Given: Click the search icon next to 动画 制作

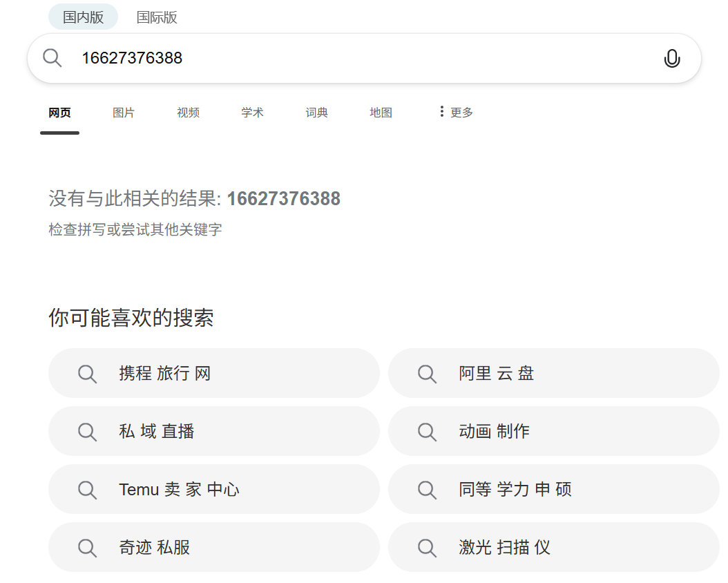Looking at the screenshot, I should click(x=426, y=431).
